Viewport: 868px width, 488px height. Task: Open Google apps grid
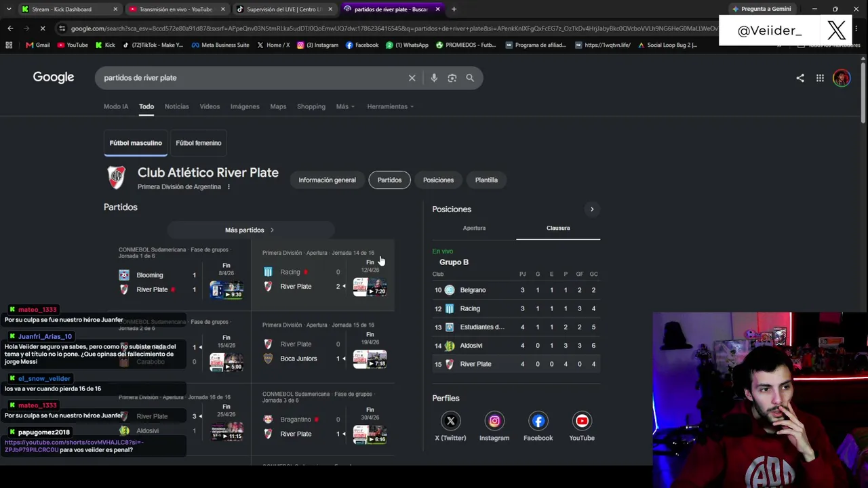[820, 78]
